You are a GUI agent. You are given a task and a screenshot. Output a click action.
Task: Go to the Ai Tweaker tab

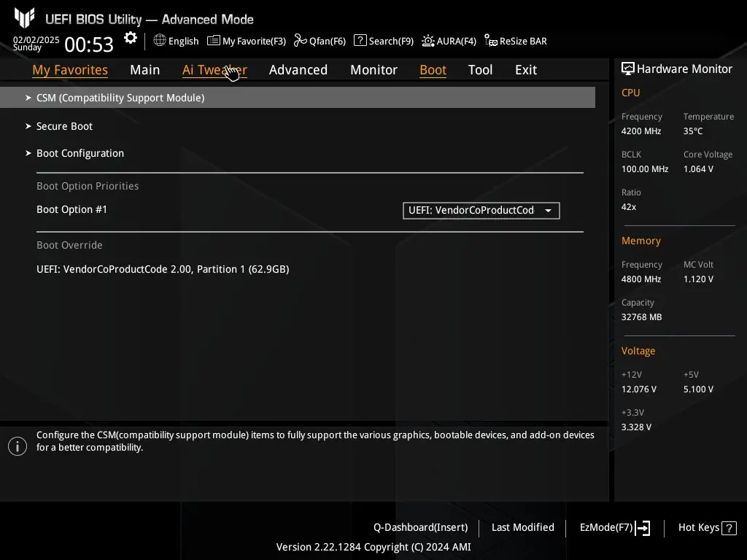[214, 70]
